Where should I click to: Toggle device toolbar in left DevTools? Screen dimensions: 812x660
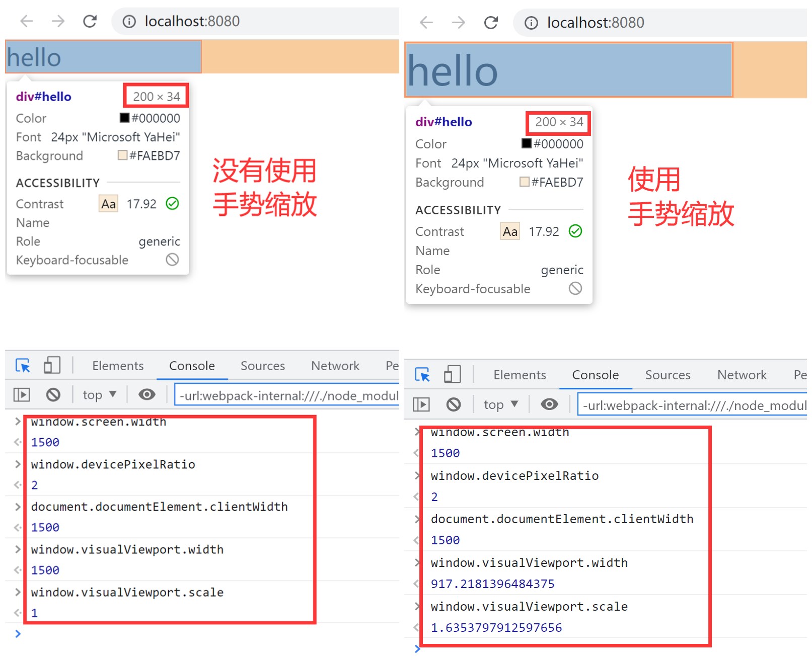tap(52, 365)
